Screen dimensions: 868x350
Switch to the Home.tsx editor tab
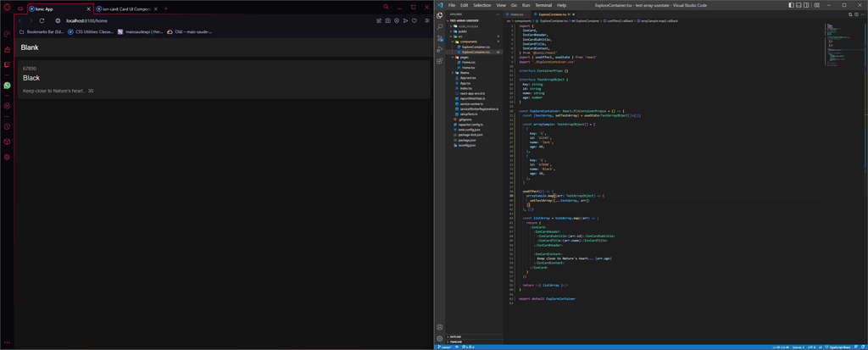[x=516, y=14]
